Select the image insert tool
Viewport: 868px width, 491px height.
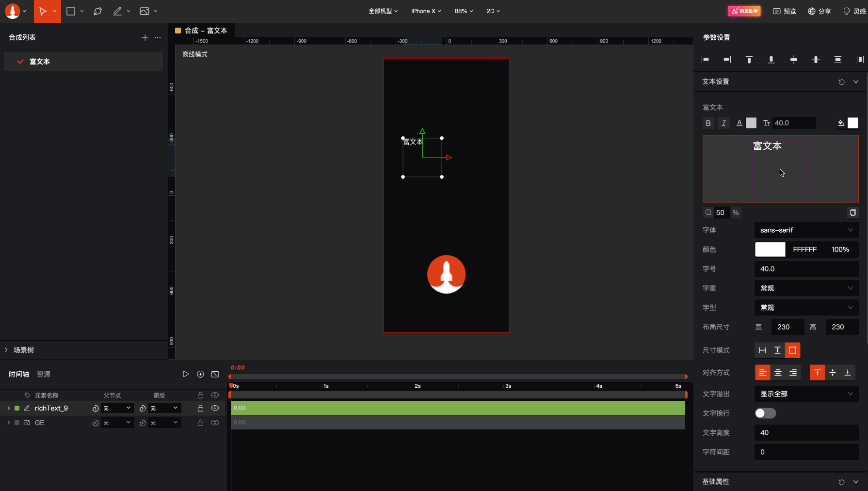pyautogui.click(x=145, y=11)
